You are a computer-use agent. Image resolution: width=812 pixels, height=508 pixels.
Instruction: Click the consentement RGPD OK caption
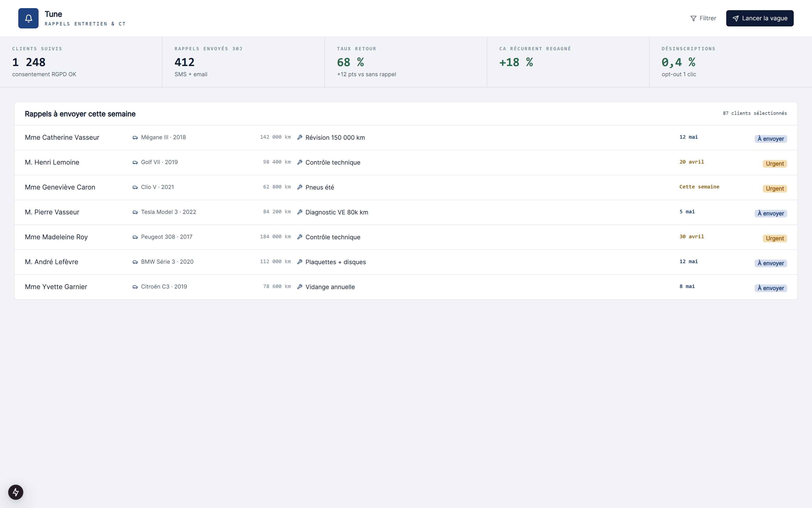tap(44, 74)
